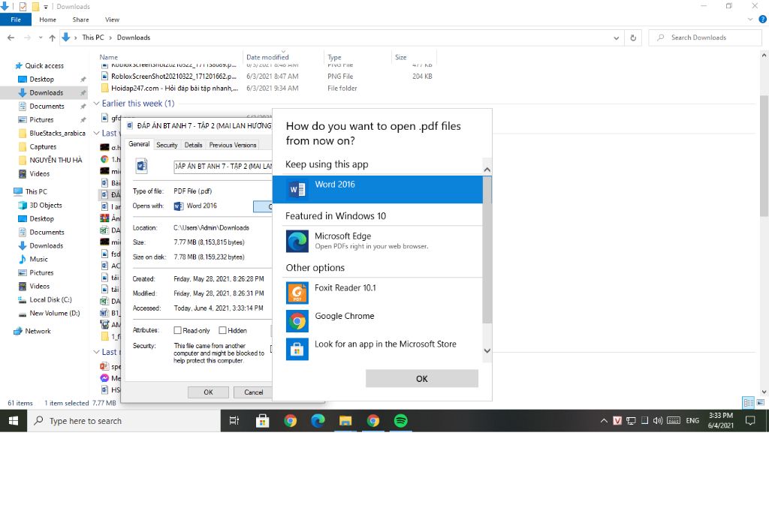Choose Microsoft Edge to open PDFs
The image size is (769, 532).
click(x=382, y=241)
